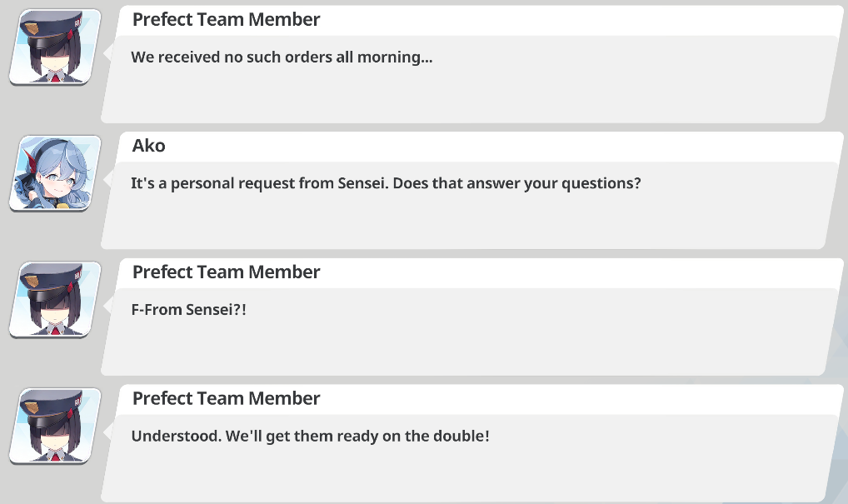Click the pointer tail of Ako's speech bubble
Viewport: 848px width, 504px height.
(107, 179)
